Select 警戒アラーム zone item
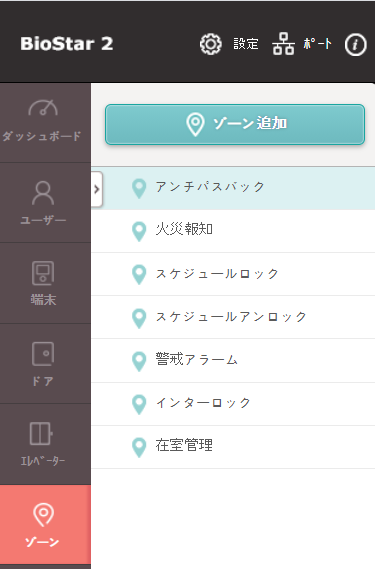This screenshot has height=569, width=375. pos(233,360)
